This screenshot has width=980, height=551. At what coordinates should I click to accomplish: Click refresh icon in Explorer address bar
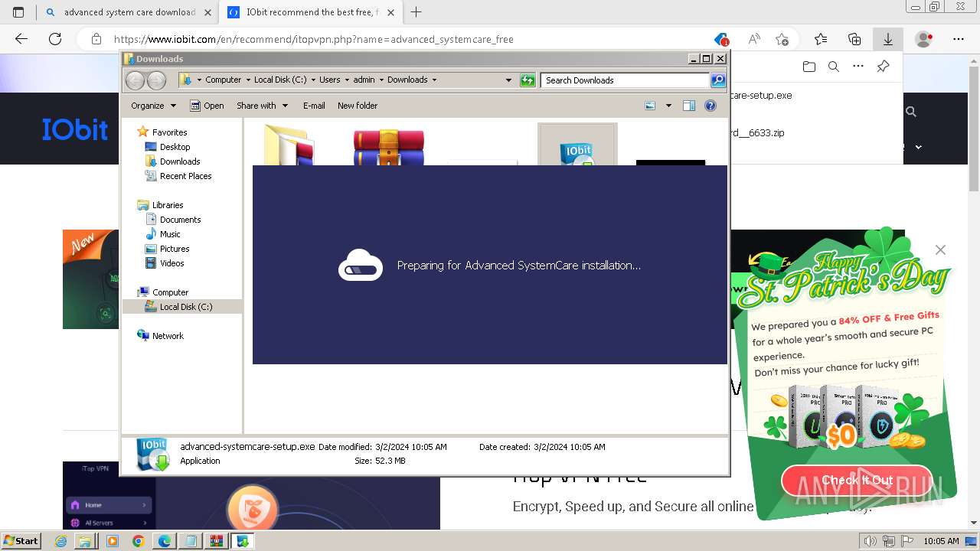[528, 80]
